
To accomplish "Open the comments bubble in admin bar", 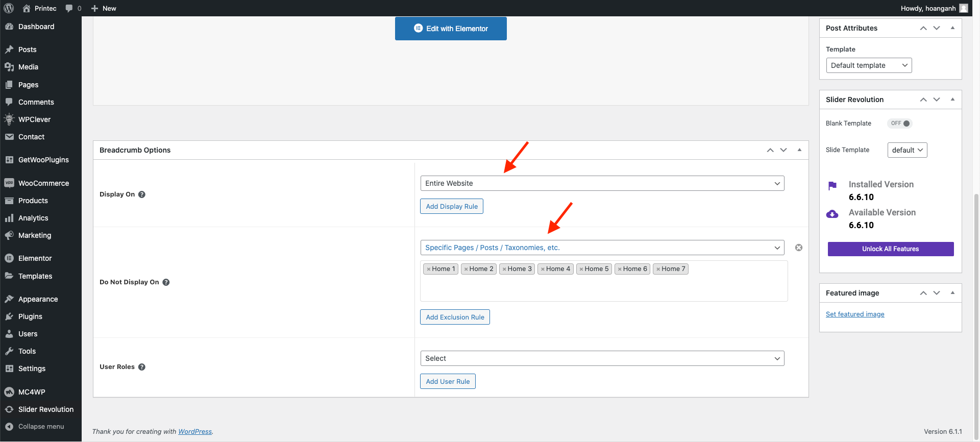I will tap(69, 8).
